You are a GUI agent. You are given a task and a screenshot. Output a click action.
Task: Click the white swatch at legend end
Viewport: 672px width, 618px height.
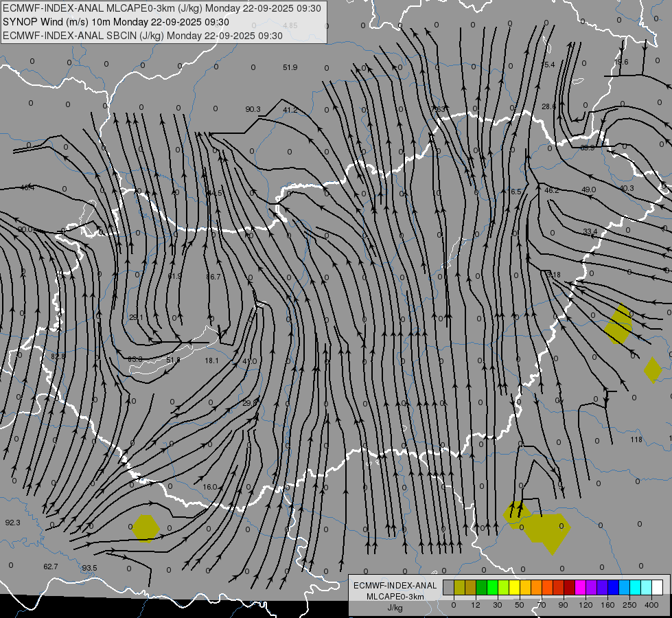tap(658, 587)
